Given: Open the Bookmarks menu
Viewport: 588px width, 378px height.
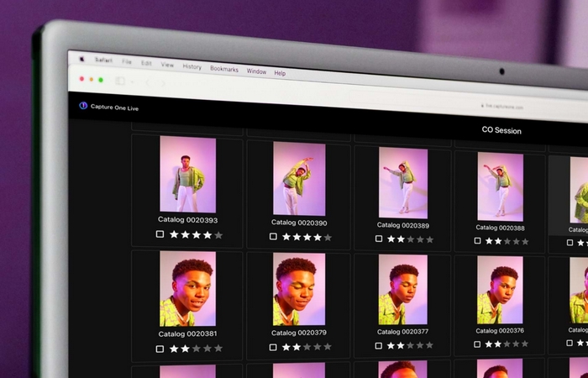Looking at the screenshot, I should click(224, 69).
